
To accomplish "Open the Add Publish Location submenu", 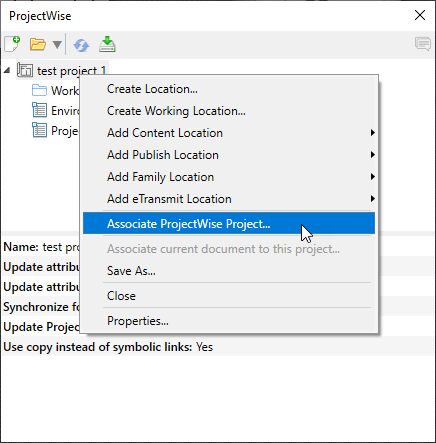I will coord(229,155).
